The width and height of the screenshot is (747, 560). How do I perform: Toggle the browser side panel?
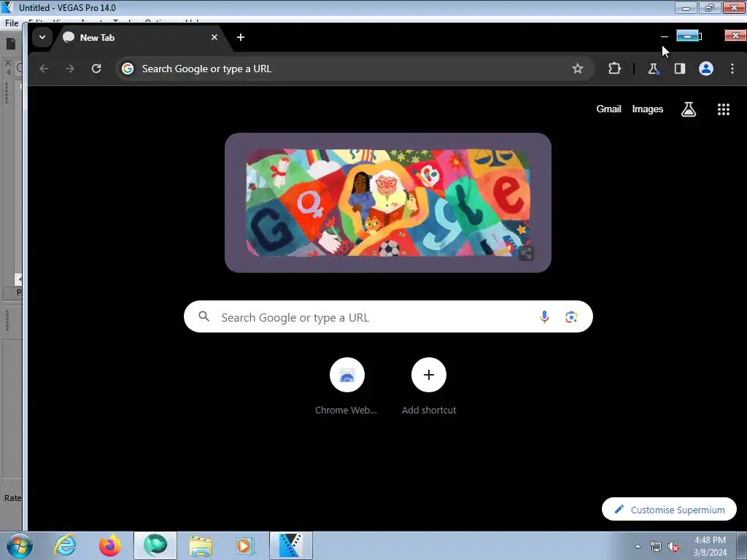[680, 69]
